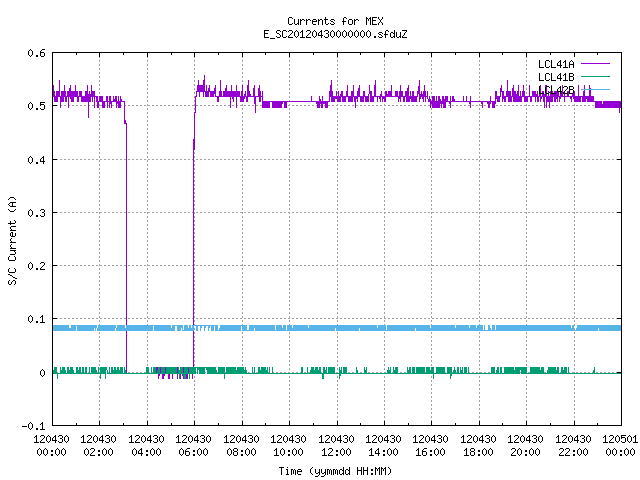Image resolution: width=640 pixels, height=480 pixels.
Task: Click the 0.1 y-axis tick label
Action: click(x=36, y=319)
